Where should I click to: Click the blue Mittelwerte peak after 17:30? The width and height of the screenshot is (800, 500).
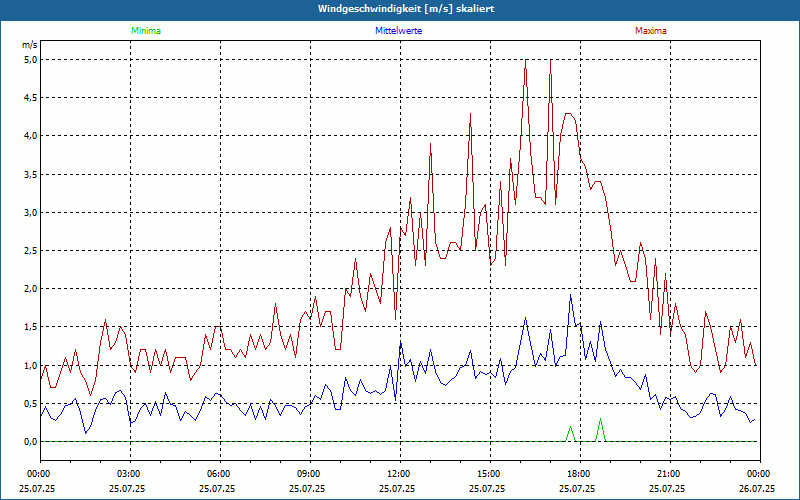570,295
